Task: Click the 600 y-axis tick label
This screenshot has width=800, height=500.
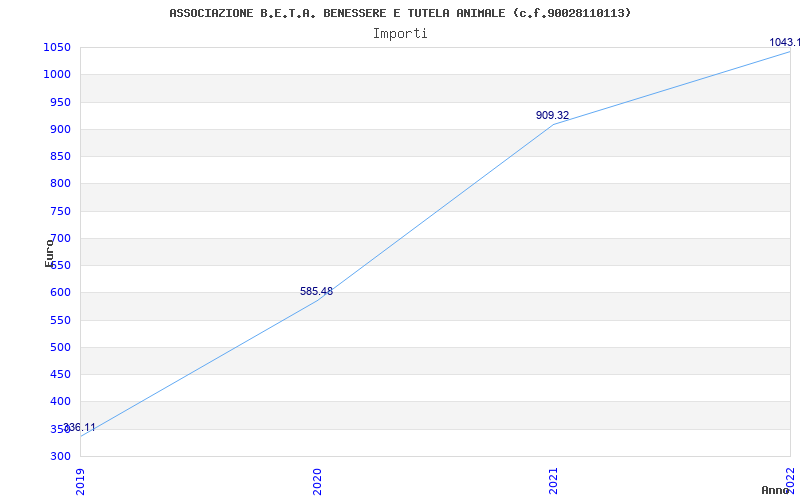Action: (60, 293)
